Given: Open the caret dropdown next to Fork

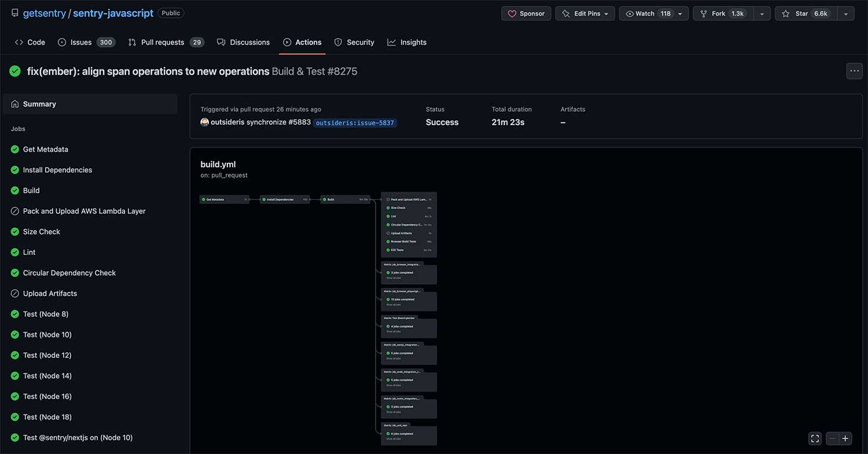Looking at the screenshot, I should (762, 13).
